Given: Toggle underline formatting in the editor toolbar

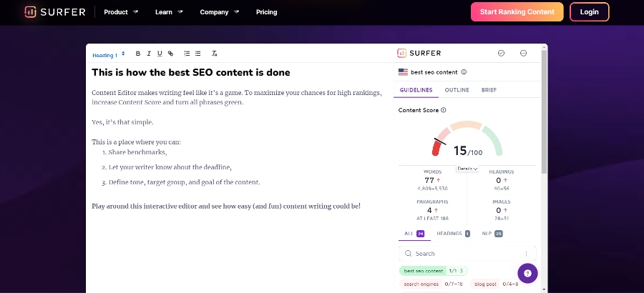Looking at the screenshot, I should tap(160, 54).
